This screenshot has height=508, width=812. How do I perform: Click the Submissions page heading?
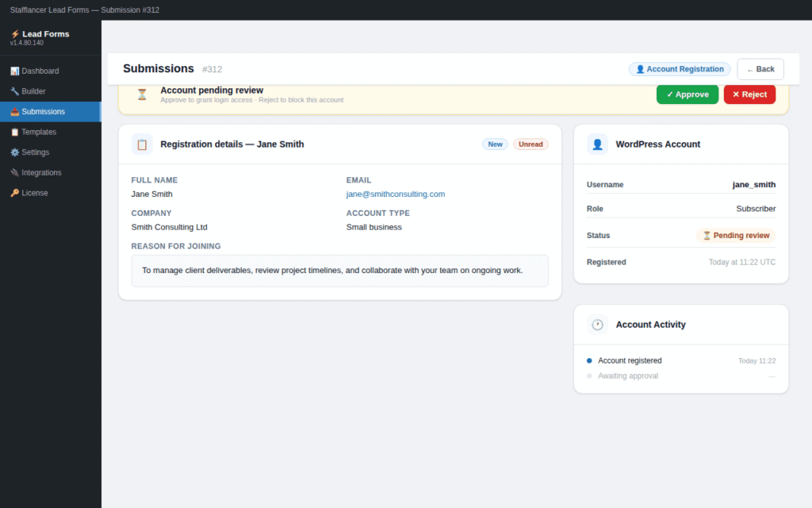pos(159,68)
